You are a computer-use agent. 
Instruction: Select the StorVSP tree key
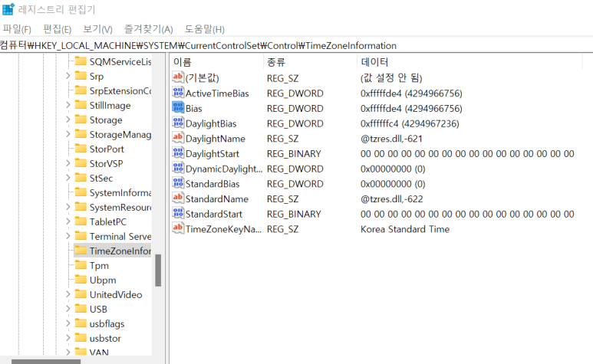[107, 163]
